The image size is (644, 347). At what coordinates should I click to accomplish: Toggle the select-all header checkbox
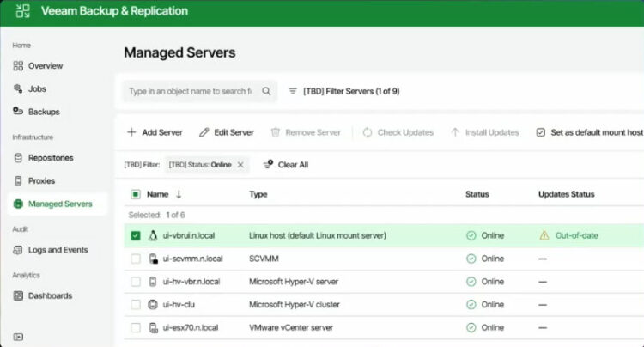click(x=136, y=195)
